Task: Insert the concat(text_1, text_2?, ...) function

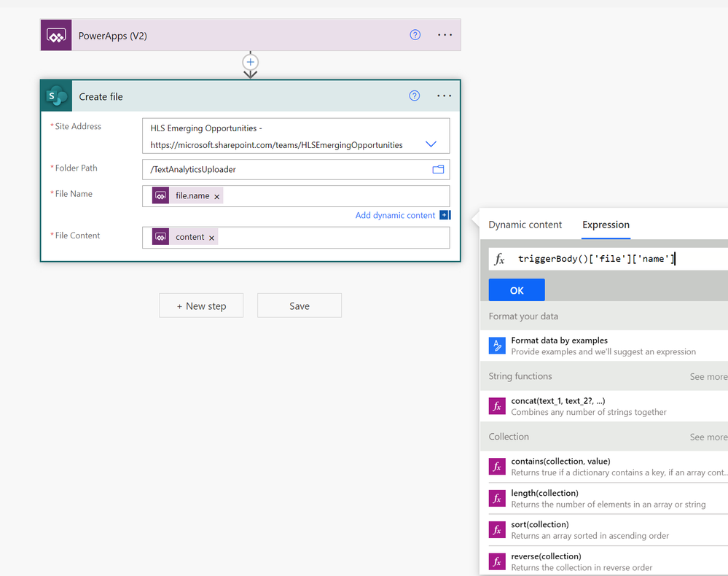Action: [603, 406]
